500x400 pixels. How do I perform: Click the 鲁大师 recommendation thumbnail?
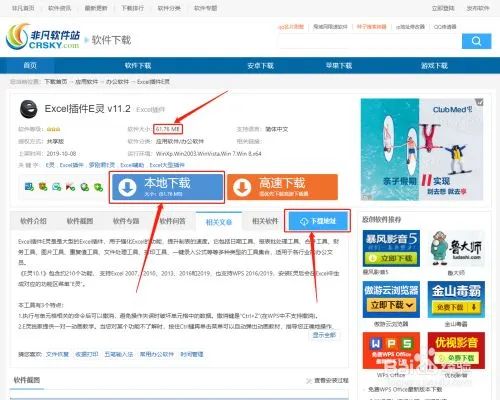[456, 248]
